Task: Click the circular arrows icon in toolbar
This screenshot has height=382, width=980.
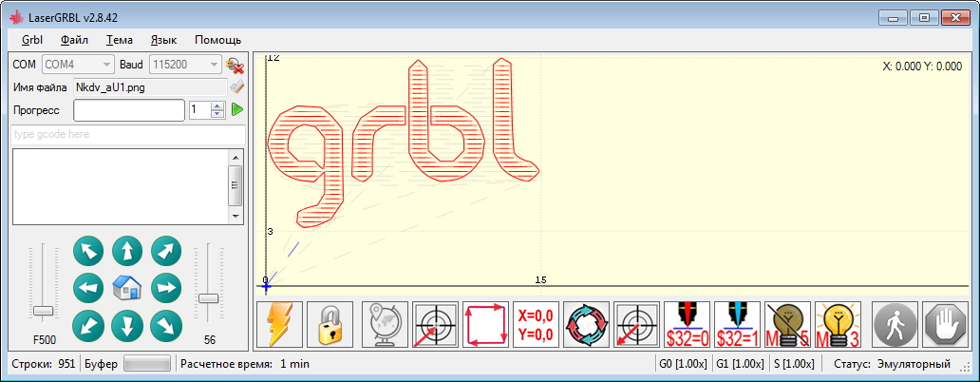Action: point(586,325)
